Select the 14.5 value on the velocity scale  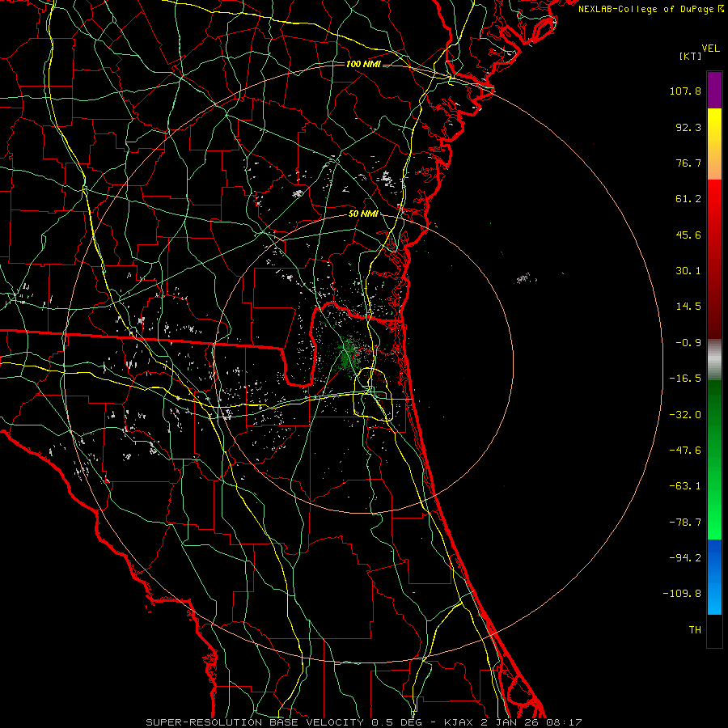(x=688, y=307)
